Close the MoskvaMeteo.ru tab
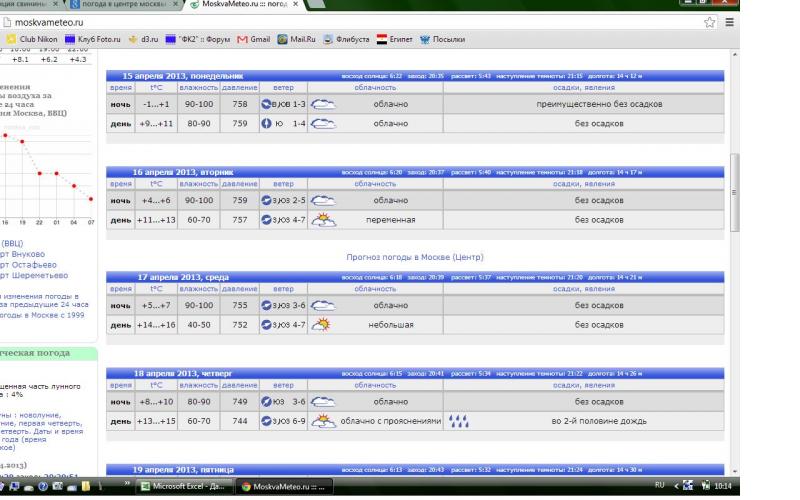Image resolution: width=800 pixels, height=500 pixels. click(x=295, y=4)
